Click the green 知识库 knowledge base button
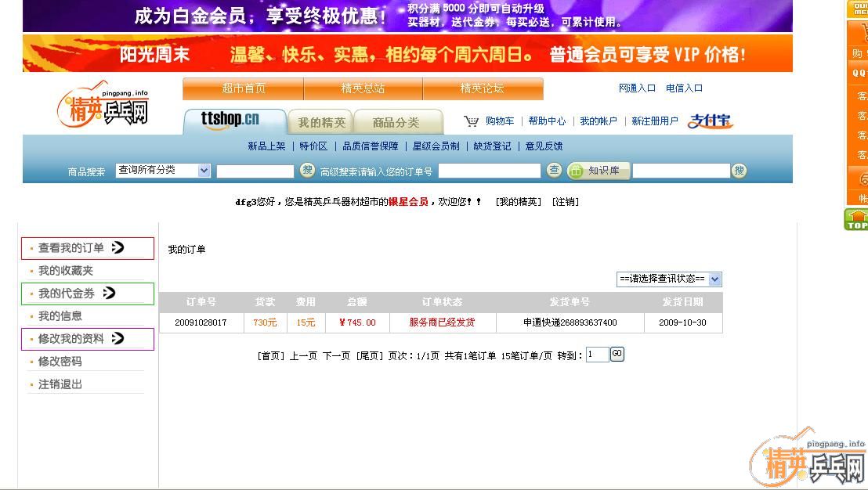The image size is (868, 490). [x=599, y=171]
